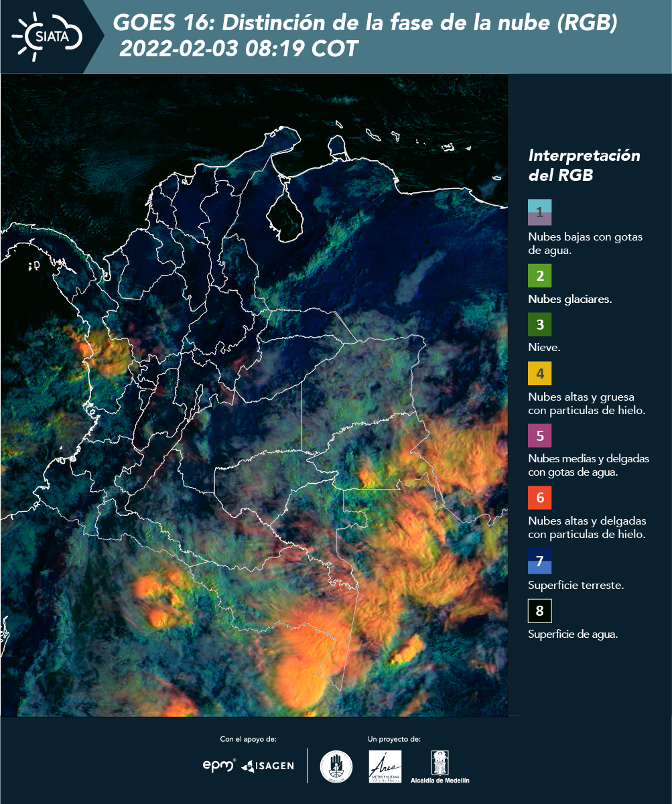Image resolution: width=672 pixels, height=804 pixels.
Task: Select blue legend swatch number 7
Action: pos(539,561)
